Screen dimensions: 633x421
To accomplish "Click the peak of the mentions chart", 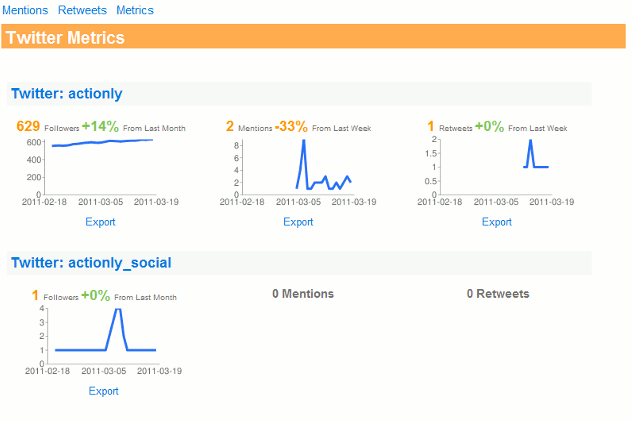I will pyautogui.click(x=304, y=141).
